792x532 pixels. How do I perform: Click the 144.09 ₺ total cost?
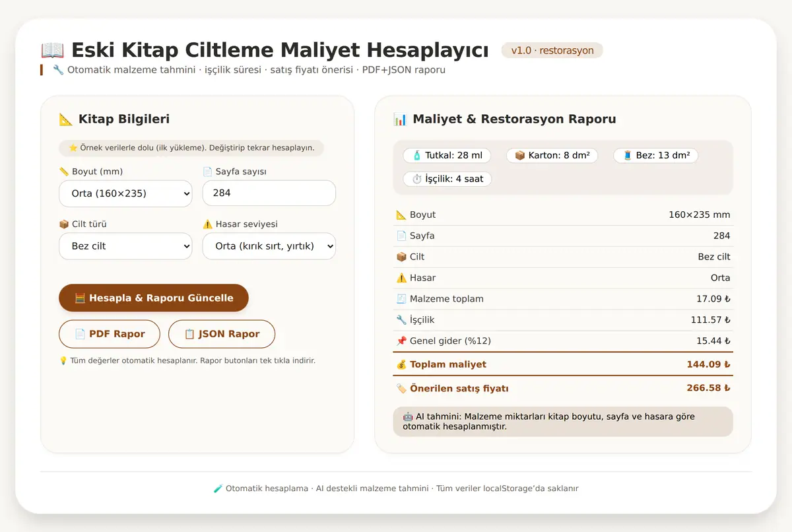click(x=709, y=365)
